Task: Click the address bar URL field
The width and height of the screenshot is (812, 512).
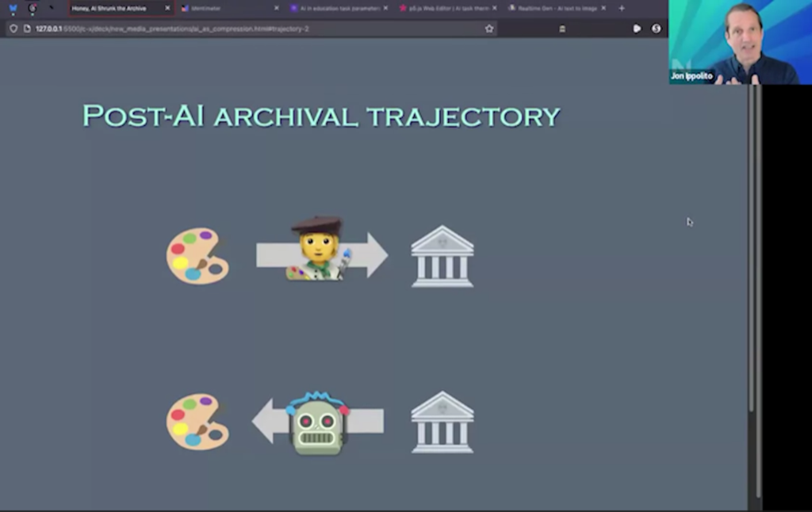Action: click(x=238, y=29)
